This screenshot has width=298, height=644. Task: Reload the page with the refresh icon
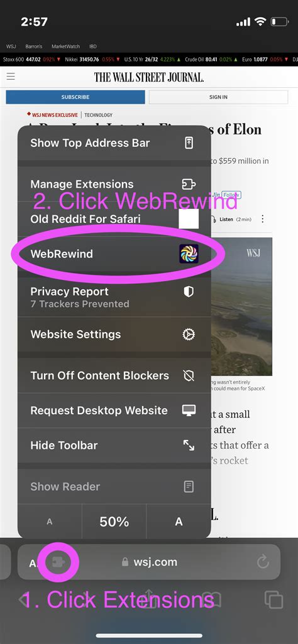(263, 562)
